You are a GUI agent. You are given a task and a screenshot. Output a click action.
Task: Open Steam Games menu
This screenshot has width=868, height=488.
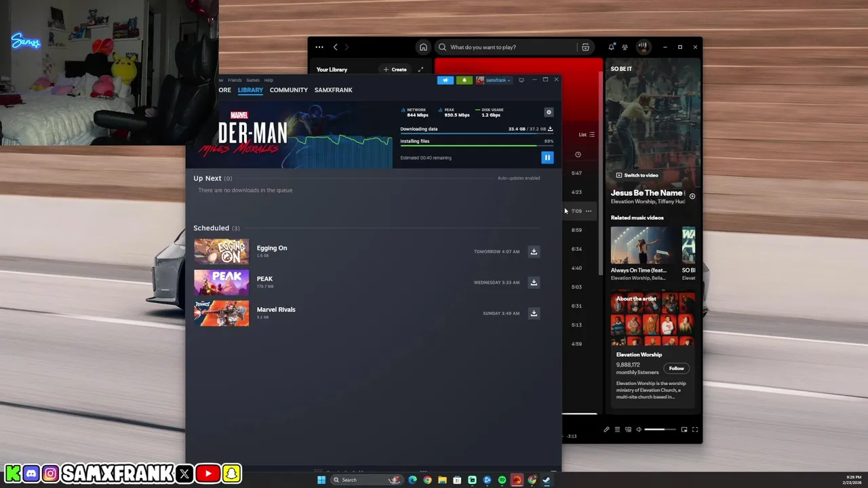tap(253, 80)
